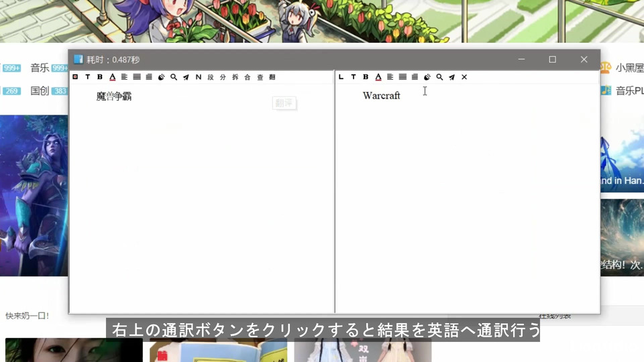Click the third alignment icon in left pane
Image resolution: width=644 pixels, height=362 pixels.
149,76
